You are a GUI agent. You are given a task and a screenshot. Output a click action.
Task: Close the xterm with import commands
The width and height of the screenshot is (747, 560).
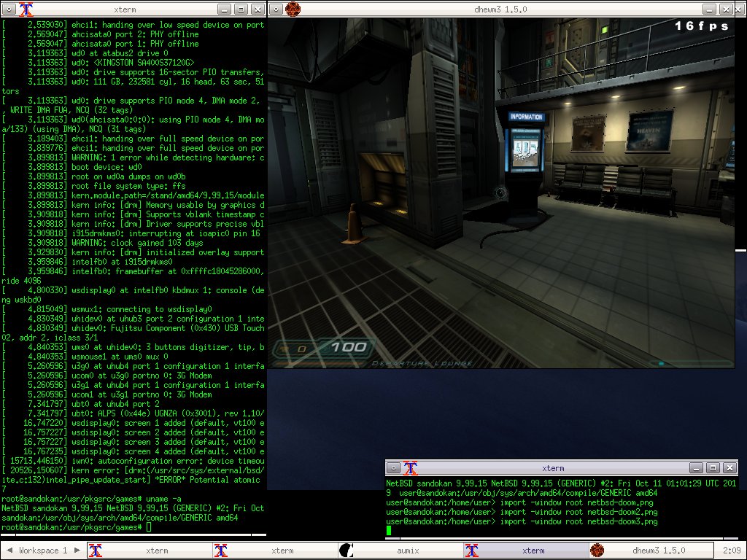pos(729,467)
